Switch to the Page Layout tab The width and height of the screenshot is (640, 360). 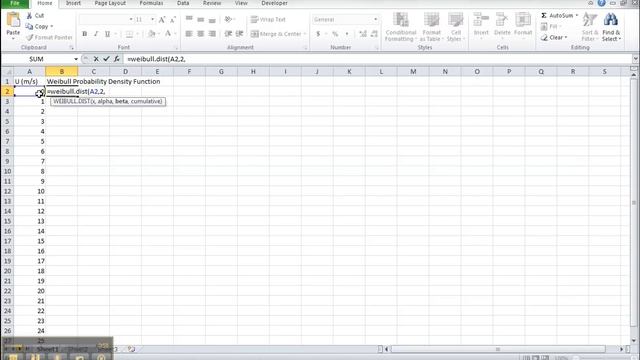(x=110, y=3)
